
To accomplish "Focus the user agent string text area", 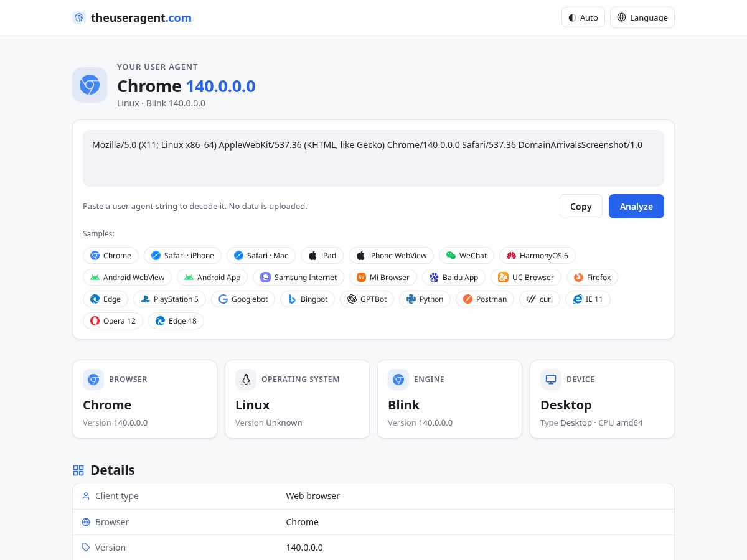I will point(374,158).
